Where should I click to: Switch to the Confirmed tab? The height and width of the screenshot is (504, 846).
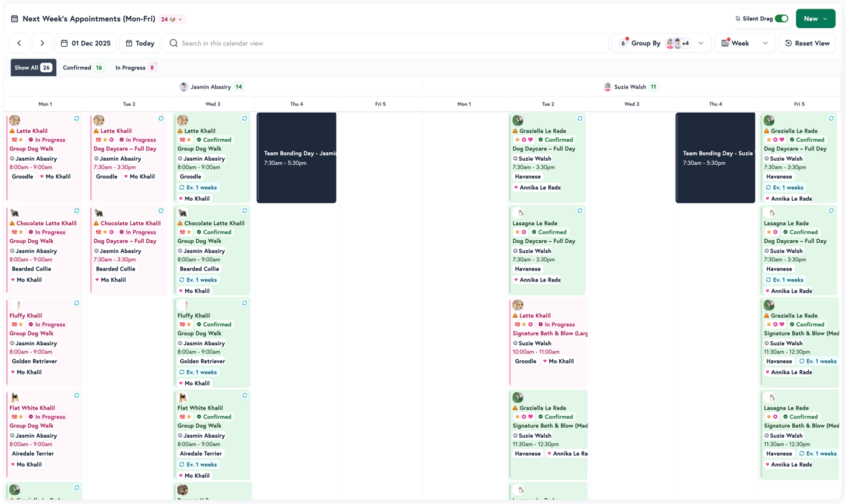pyautogui.click(x=83, y=68)
